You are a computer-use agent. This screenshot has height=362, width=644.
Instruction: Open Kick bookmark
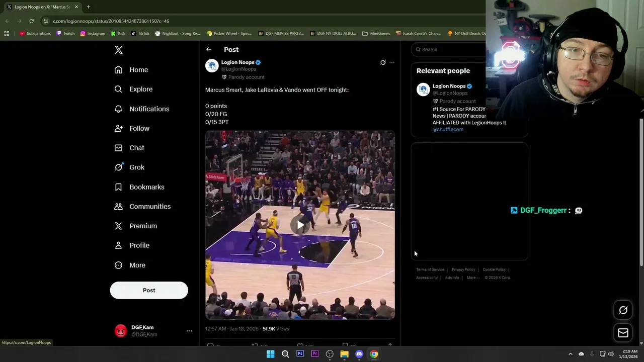(x=118, y=34)
